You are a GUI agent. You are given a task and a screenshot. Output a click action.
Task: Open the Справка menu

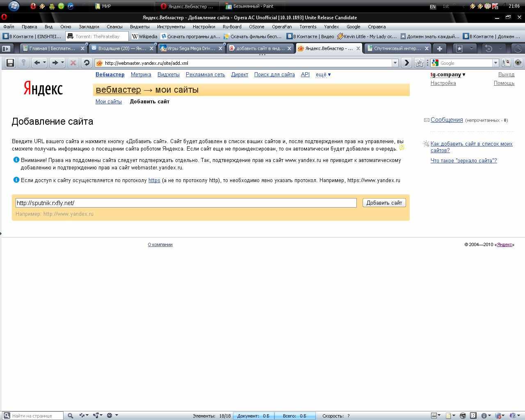pos(377,27)
